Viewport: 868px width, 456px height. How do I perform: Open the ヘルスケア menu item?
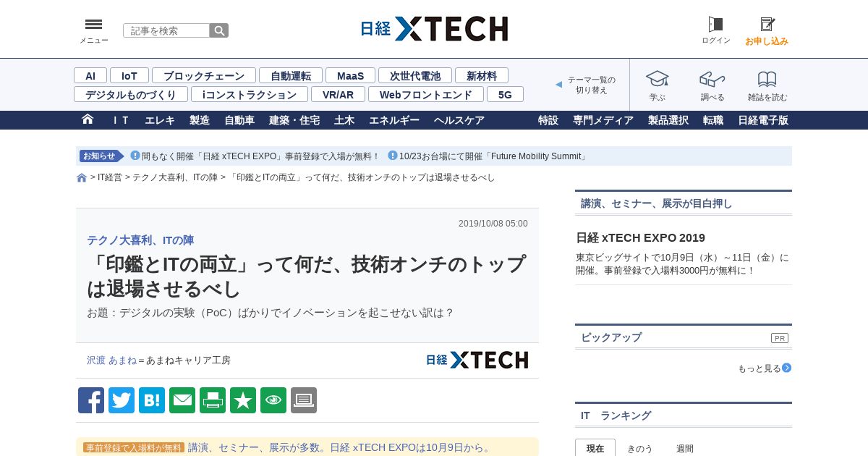(x=459, y=120)
